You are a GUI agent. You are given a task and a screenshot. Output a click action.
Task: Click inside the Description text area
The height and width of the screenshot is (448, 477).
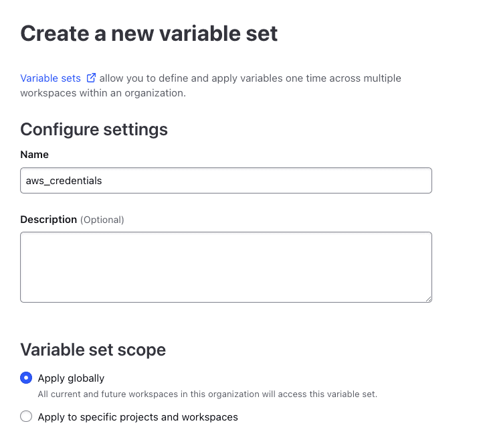pos(226,267)
